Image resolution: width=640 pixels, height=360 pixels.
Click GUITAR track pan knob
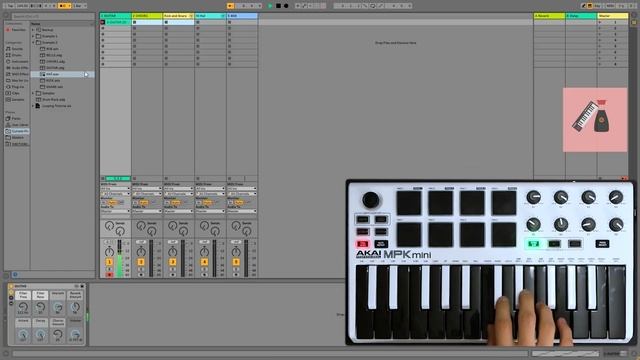(109, 251)
